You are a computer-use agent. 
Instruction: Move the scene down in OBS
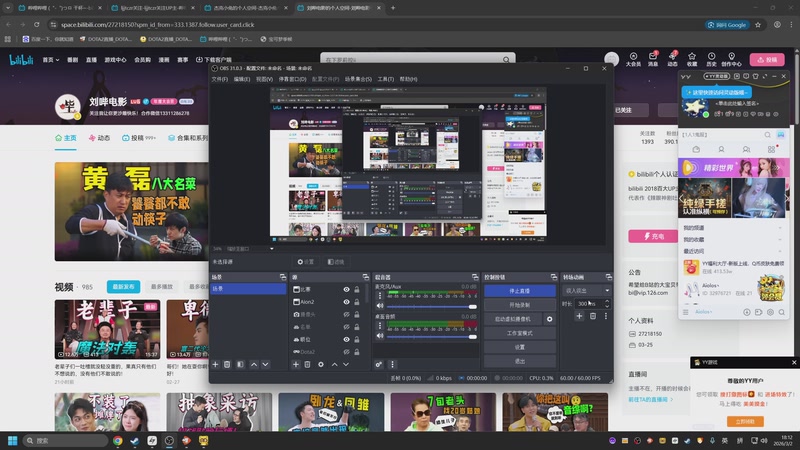coord(265,364)
